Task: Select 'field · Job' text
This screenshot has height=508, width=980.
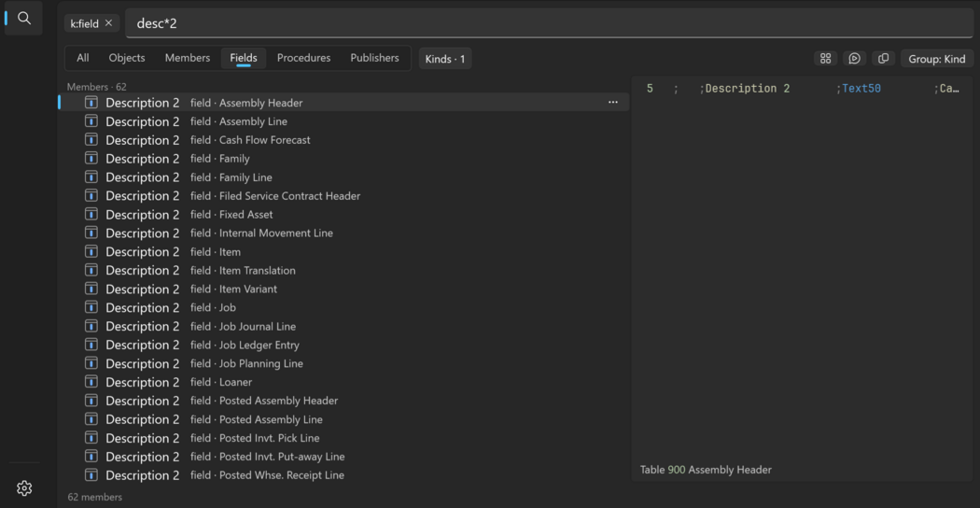Action: click(213, 307)
